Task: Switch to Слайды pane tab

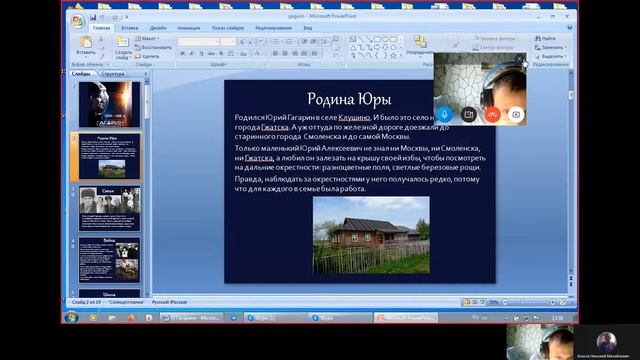Action: click(81, 74)
